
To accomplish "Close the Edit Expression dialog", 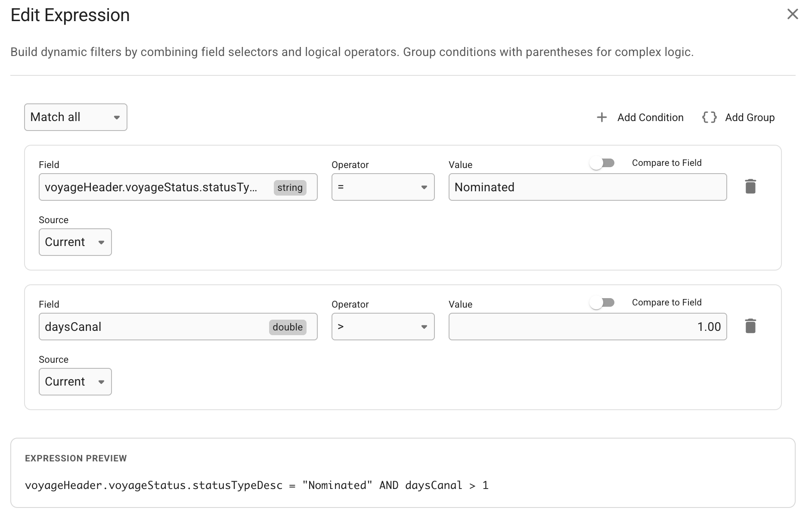I will click(x=792, y=14).
